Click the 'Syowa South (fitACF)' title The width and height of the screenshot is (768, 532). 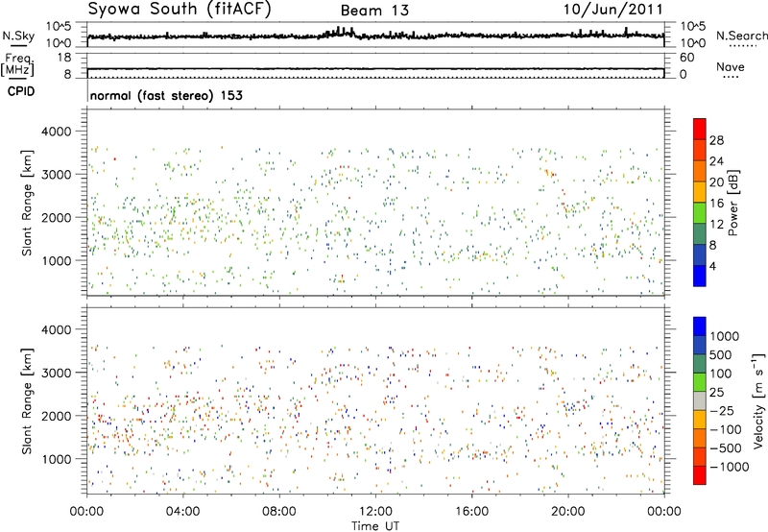point(180,10)
